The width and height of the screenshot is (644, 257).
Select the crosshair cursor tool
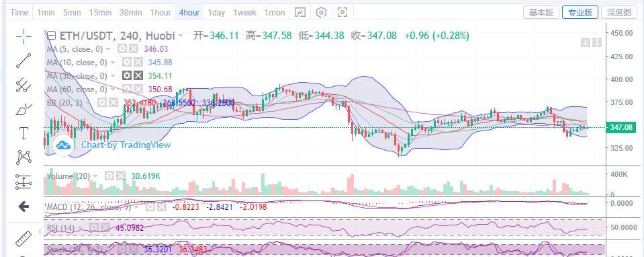click(24, 36)
